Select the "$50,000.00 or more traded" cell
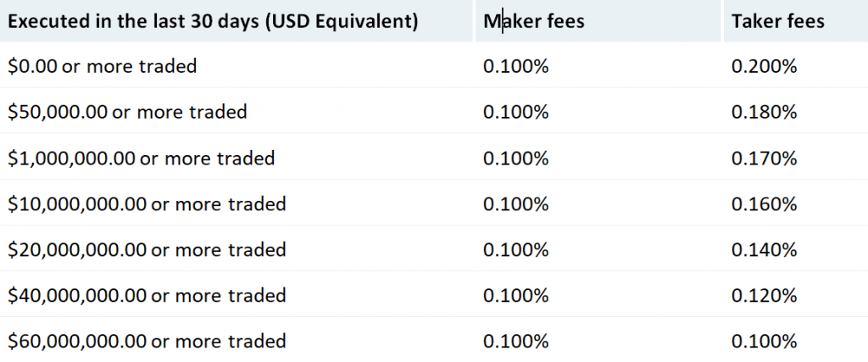This screenshot has width=868, height=362. 127,112
